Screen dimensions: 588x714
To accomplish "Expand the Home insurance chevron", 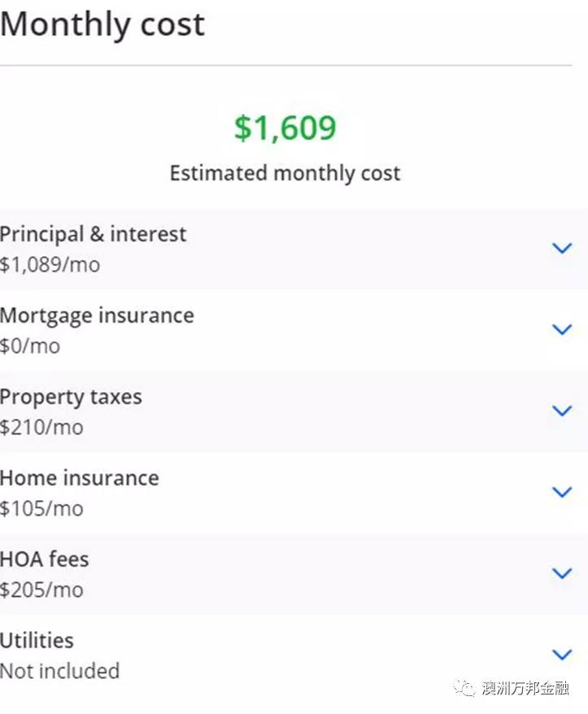I will [x=562, y=492].
